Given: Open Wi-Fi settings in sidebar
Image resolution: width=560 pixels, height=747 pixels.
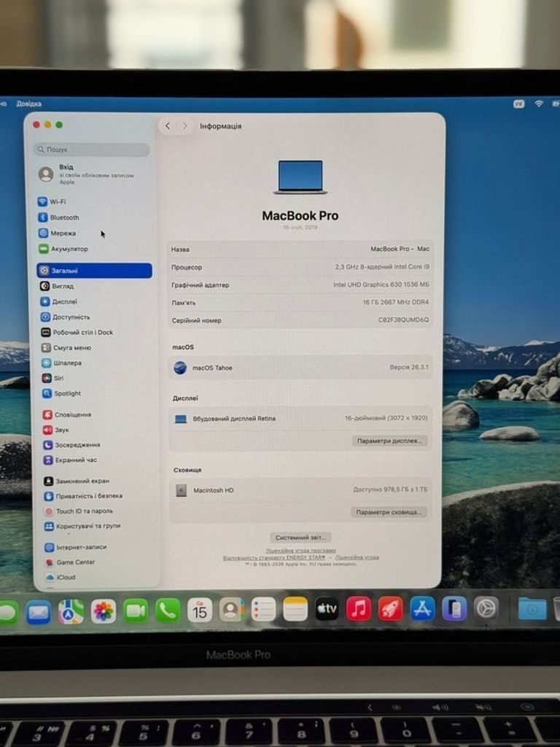Looking at the screenshot, I should pyautogui.click(x=52, y=201).
